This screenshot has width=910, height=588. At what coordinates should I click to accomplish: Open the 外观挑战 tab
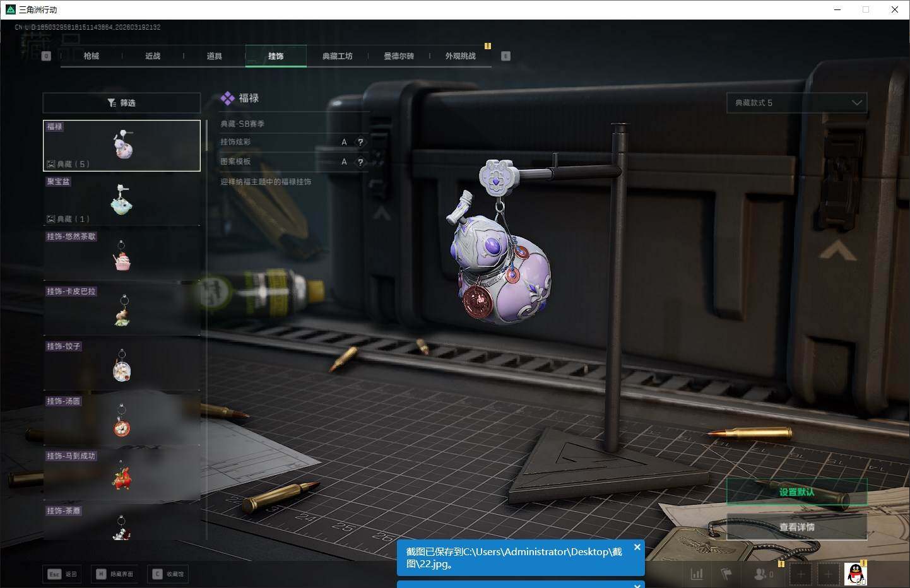coord(461,56)
